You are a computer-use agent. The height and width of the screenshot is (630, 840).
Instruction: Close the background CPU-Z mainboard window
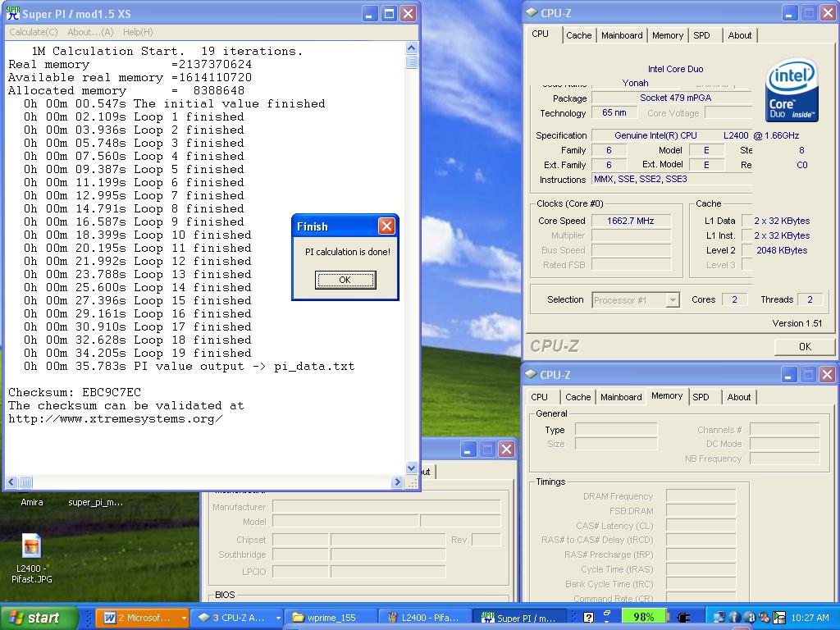coord(506,450)
